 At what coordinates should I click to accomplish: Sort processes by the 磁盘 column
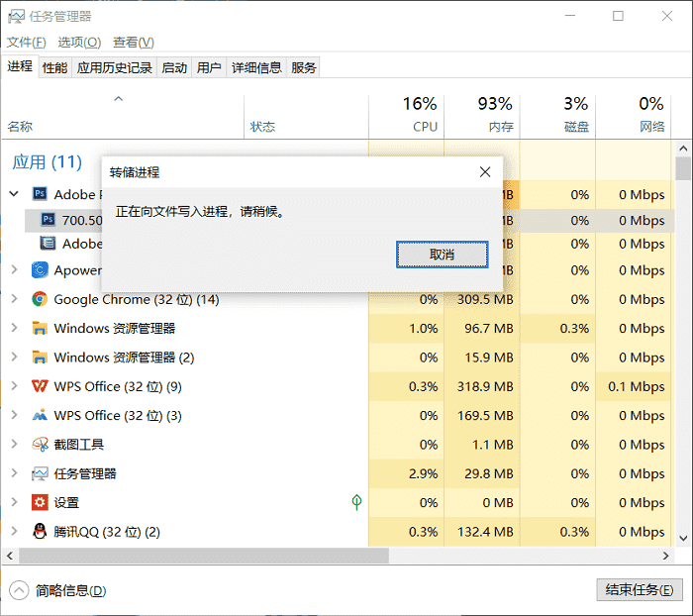click(x=557, y=117)
